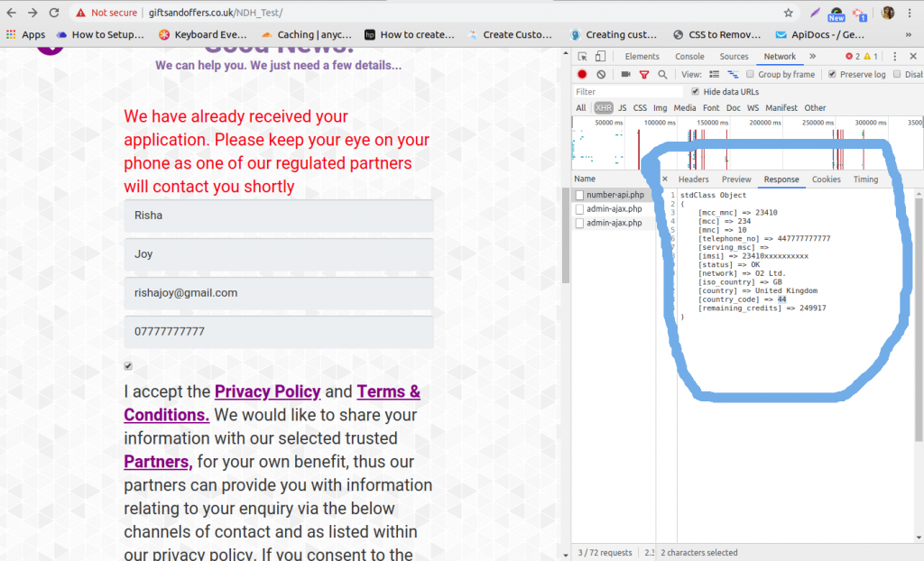The height and width of the screenshot is (561, 924).
Task: Stop network recording with red button
Action: 582,75
